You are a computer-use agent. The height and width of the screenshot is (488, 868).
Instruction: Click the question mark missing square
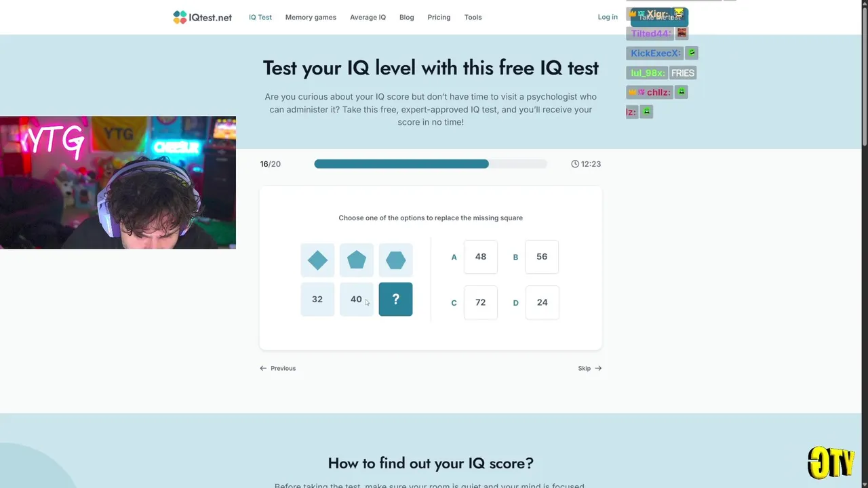[x=395, y=300]
